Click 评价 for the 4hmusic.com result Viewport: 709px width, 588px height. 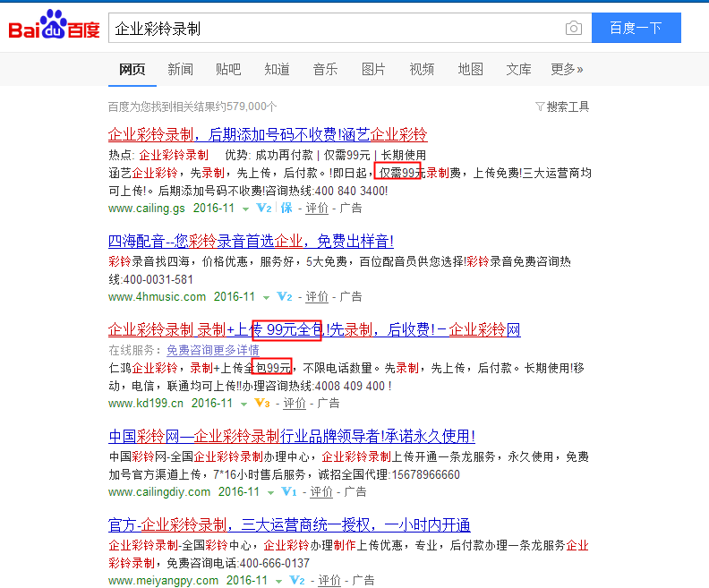coord(317,297)
